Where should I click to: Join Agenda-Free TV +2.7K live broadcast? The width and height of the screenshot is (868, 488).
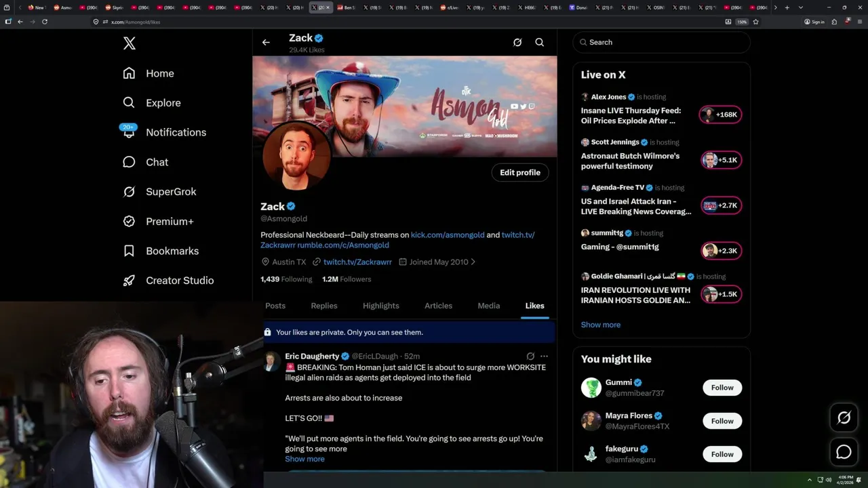pos(721,205)
